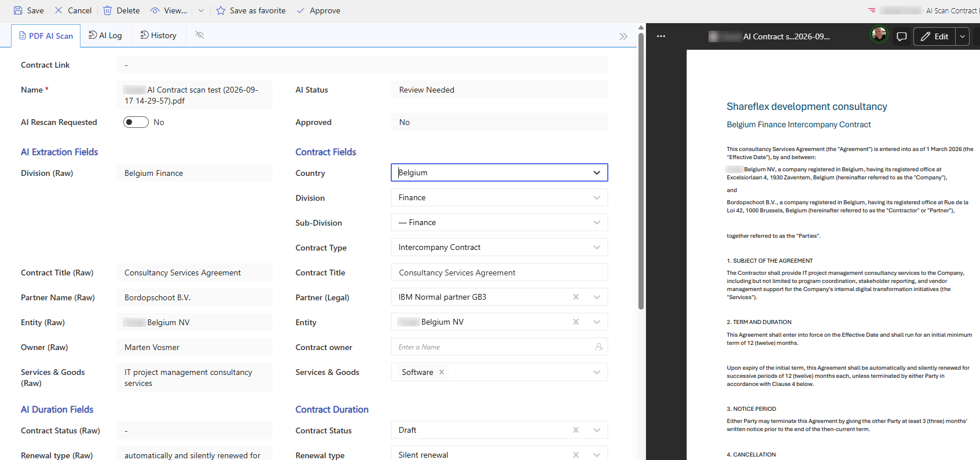Click the Marten Vosmer owner raw value
Screen dimensions: 980x460
152,347
